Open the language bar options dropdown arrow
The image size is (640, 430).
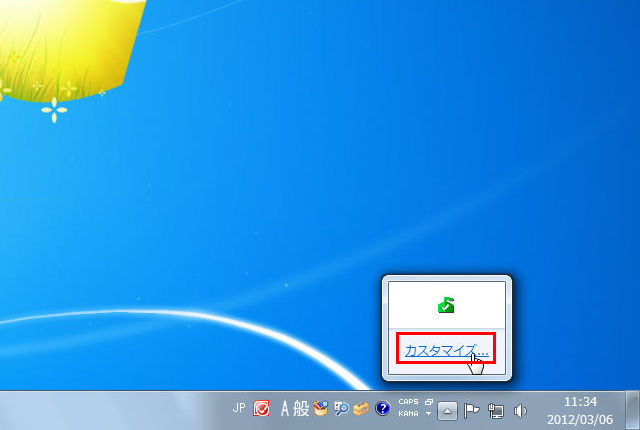pos(428,413)
